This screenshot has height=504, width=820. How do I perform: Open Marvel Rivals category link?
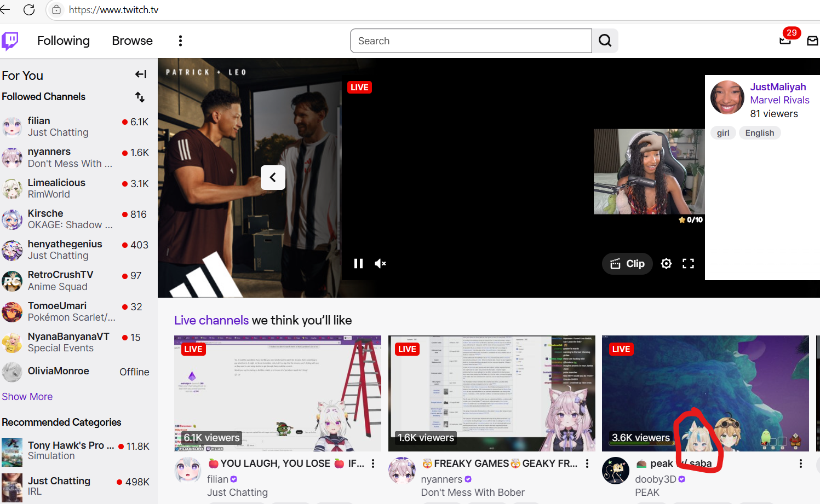click(x=779, y=100)
